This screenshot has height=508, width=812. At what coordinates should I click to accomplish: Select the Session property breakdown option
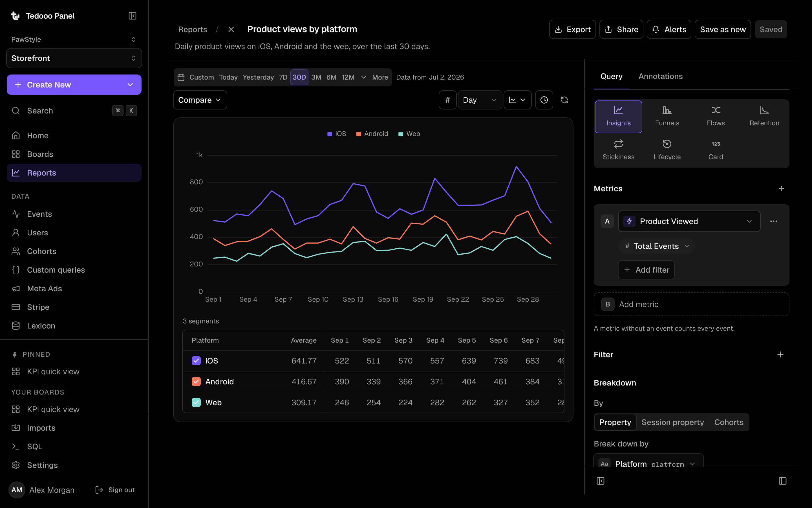click(672, 422)
